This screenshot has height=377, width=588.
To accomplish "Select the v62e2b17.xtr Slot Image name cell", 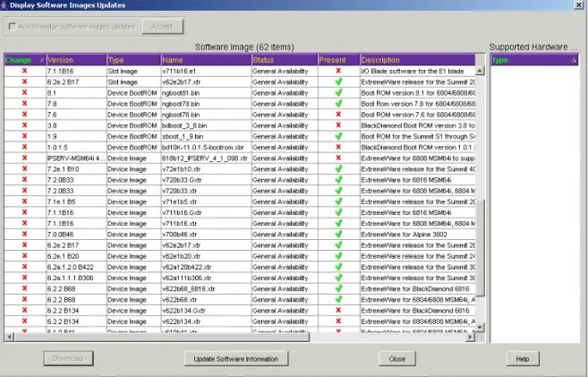I will pyautogui.click(x=206, y=81).
